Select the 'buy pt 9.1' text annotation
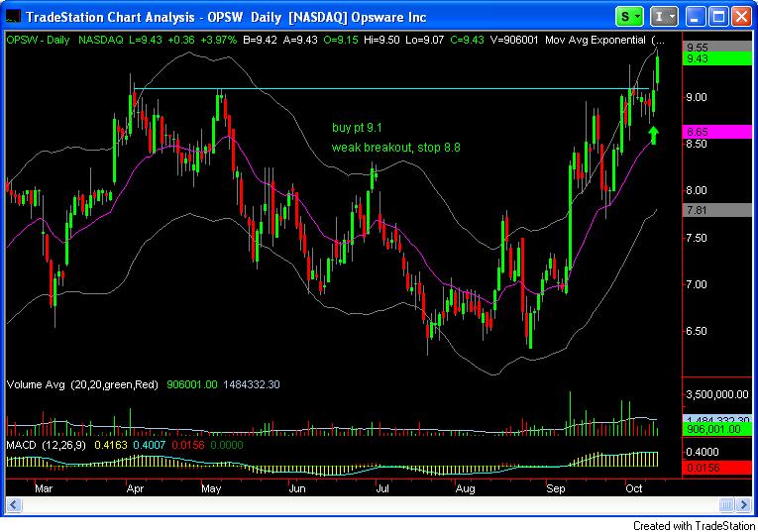This screenshot has width=758, height=532. pos(357,128)
